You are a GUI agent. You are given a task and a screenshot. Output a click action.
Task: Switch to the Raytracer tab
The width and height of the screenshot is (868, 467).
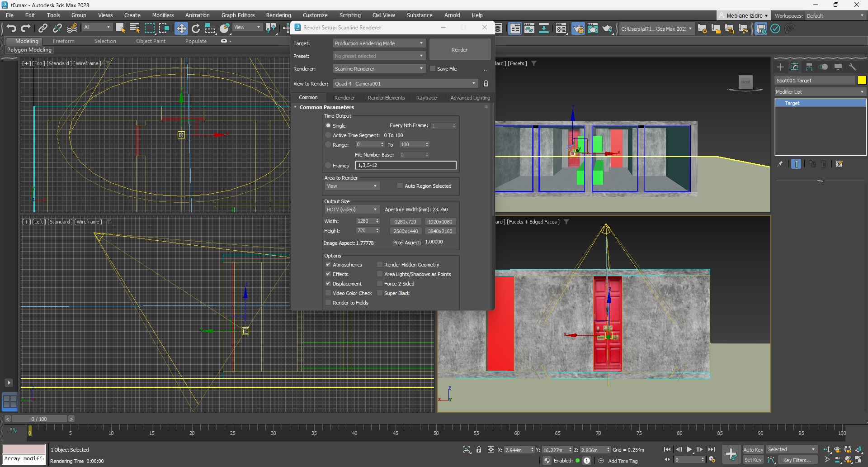pos(427,98)
